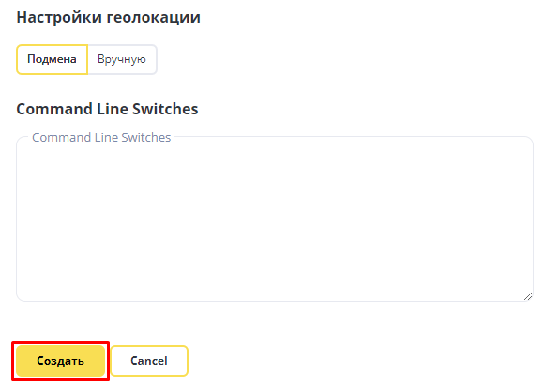Click the empty area of switches box
The image size is (544, 392).
275,219
